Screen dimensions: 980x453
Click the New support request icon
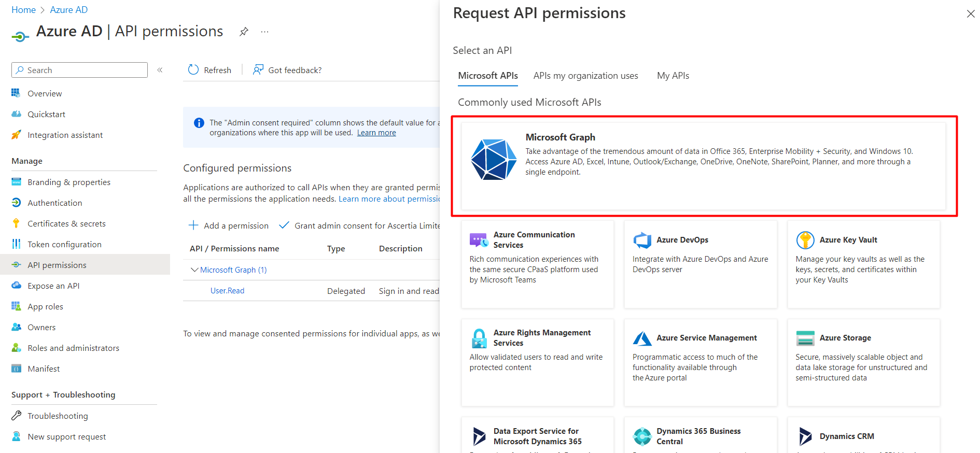[x=16, y=436]
